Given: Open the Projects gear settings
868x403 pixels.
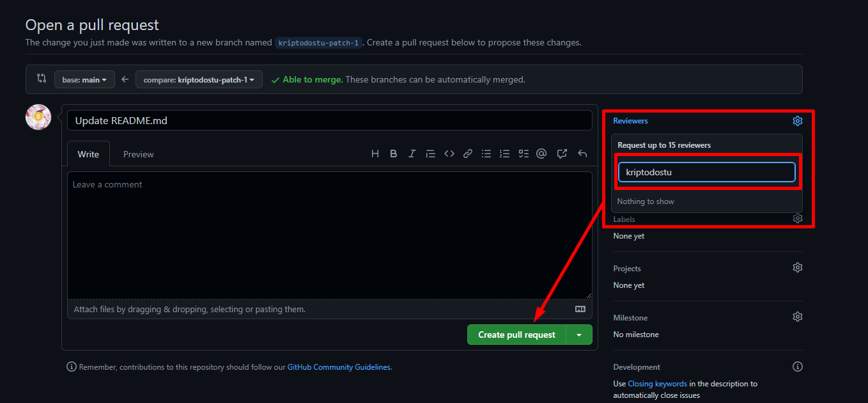Looking at the screenshot, I should (x=797, y=267).
